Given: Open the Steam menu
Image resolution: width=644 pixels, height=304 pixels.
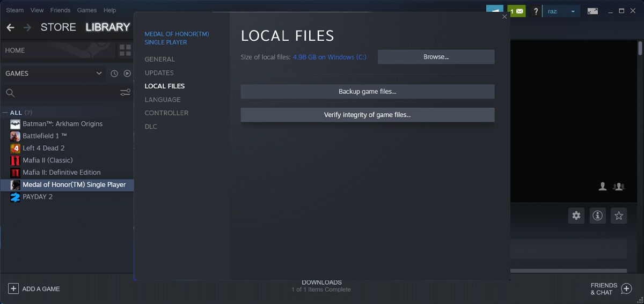Looking at the screenshot, I should pos(14,10).
